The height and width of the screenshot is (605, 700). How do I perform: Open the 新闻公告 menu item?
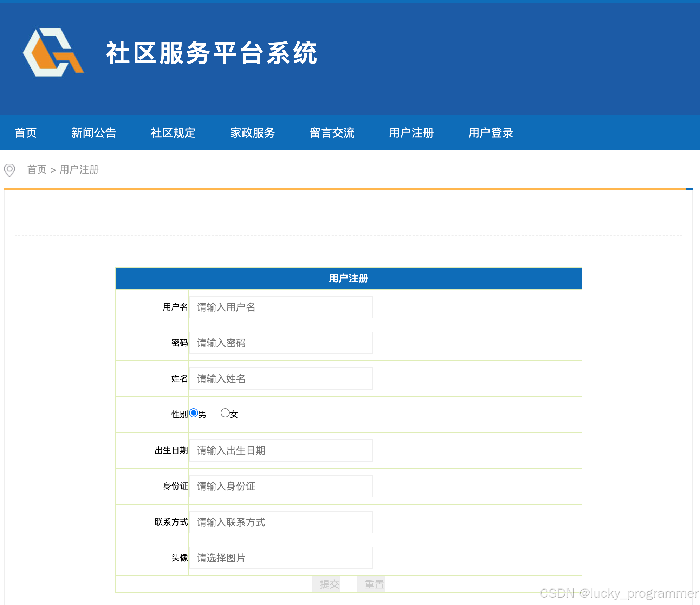93,133
